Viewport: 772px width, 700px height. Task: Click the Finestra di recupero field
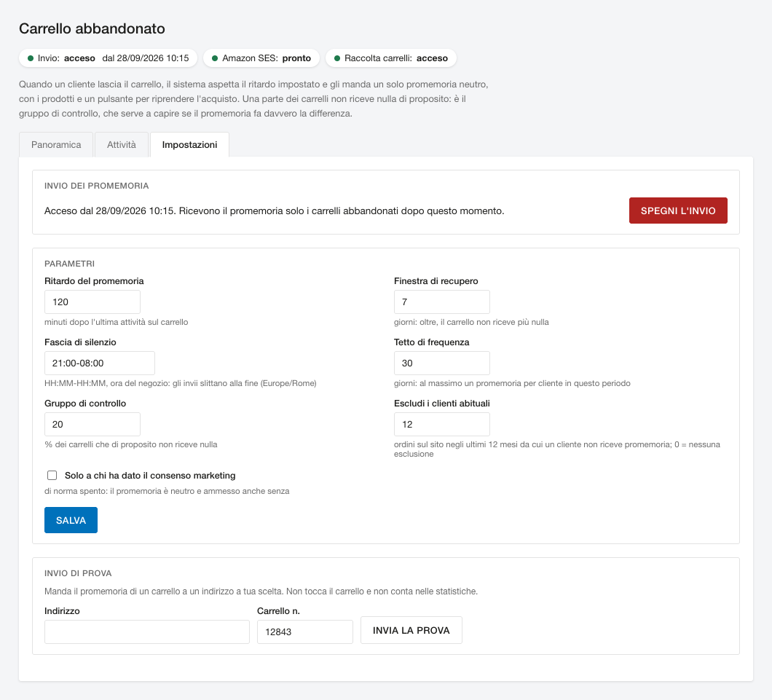[441, 302]
